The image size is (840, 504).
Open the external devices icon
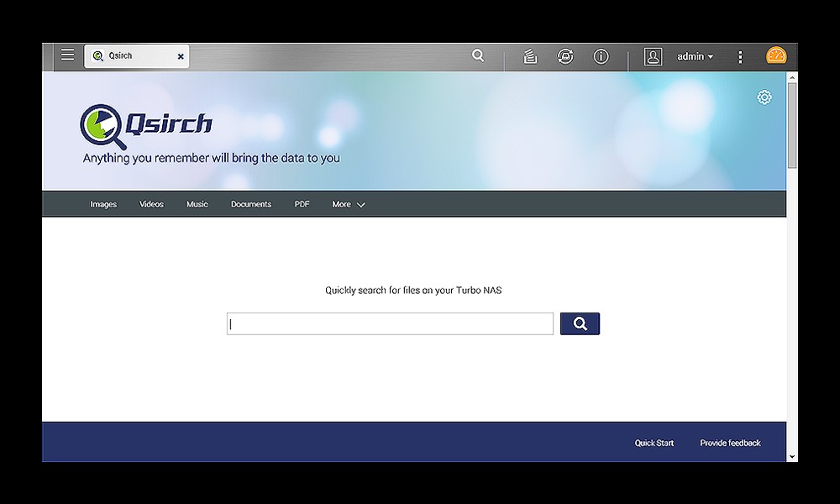(x=565, y=56)
